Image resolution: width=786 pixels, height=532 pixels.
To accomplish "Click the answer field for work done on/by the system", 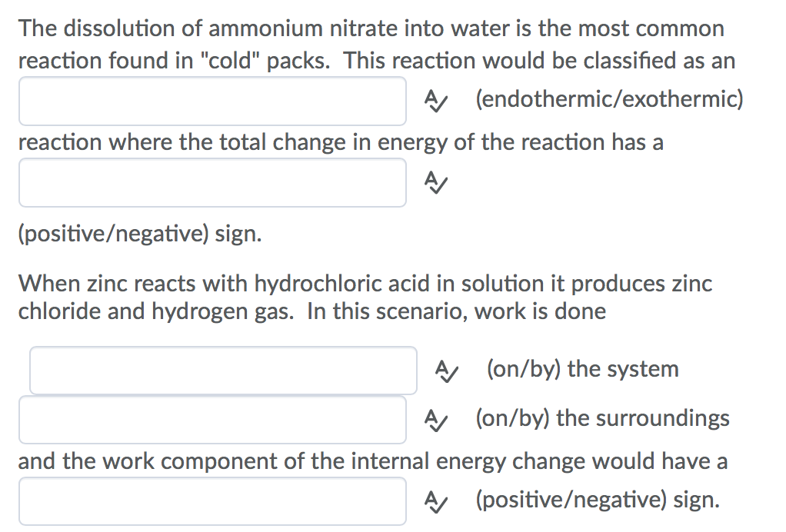I will pyautogui.click(x=222, y=371).
